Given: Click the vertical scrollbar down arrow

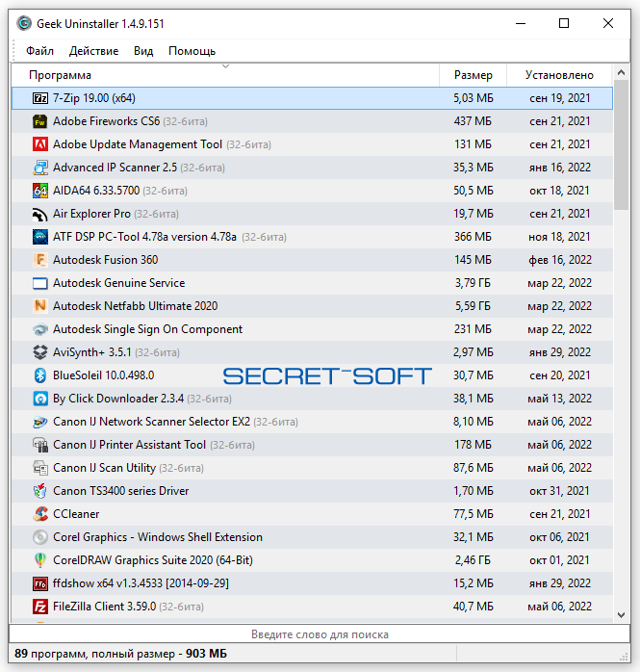Looking at the screenshot, I should pyautogui.click(x=622, y=614).
